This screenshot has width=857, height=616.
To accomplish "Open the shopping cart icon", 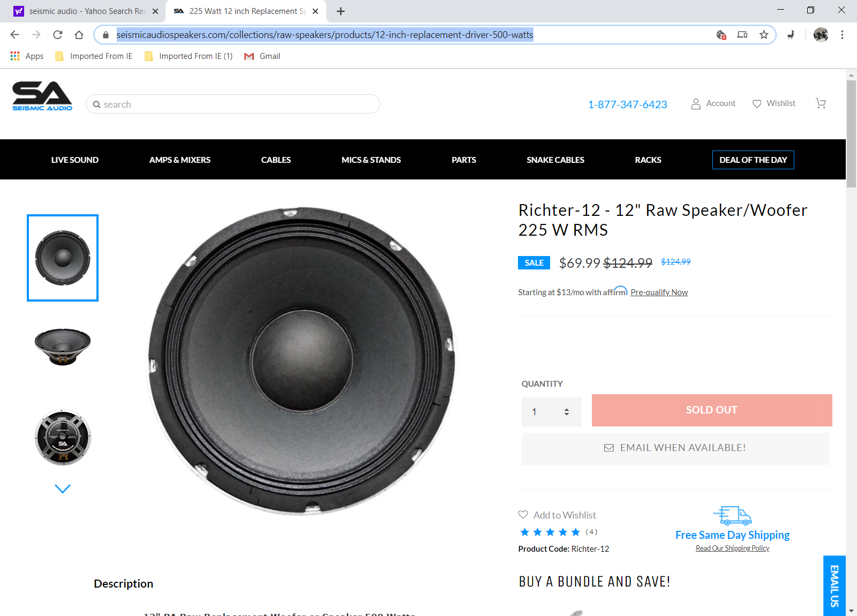I will [x=821, y=103].
